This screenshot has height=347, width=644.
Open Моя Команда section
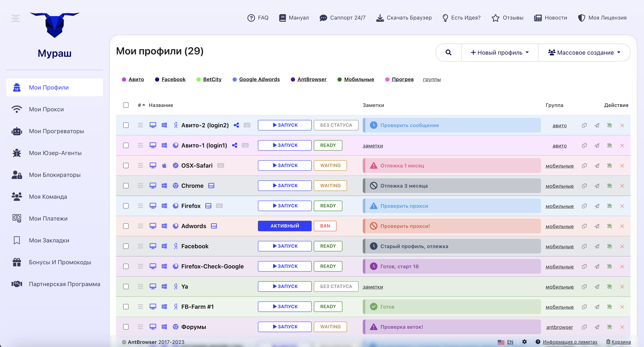[x=54, y=197]
